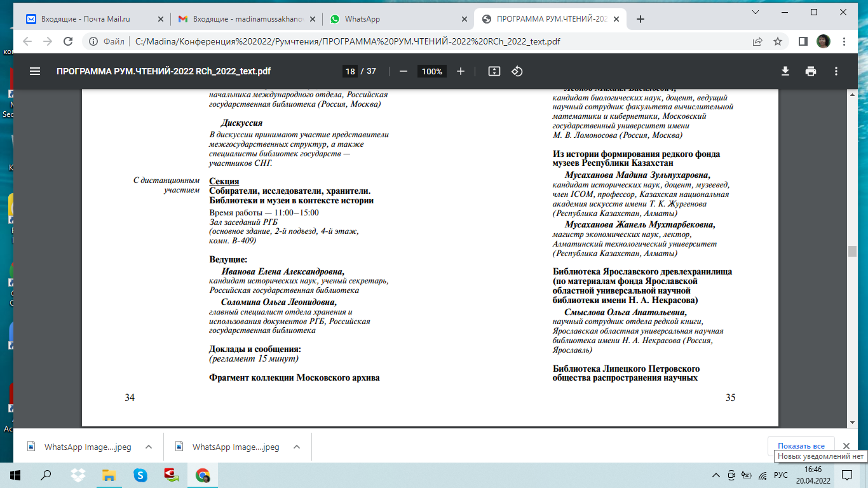Open Chrome from the taskbar

click(x=203, y=475)
